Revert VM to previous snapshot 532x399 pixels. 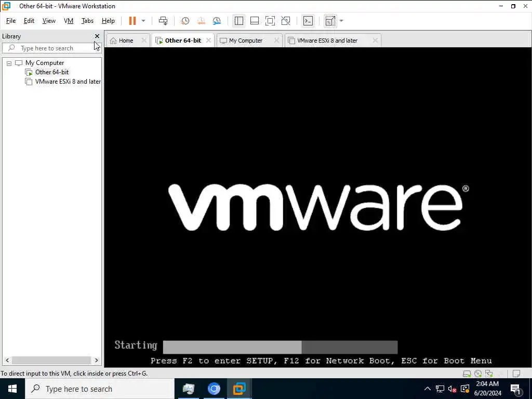tap(201, 21)
